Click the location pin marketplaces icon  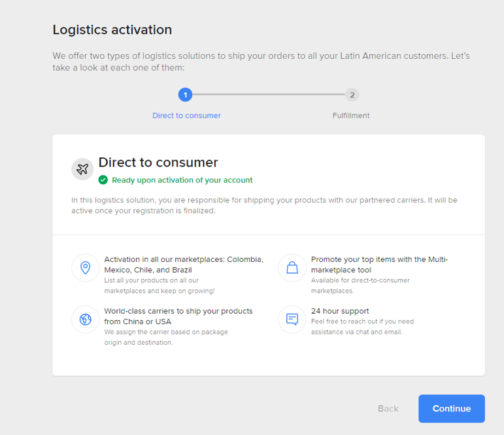click(85, 268)
